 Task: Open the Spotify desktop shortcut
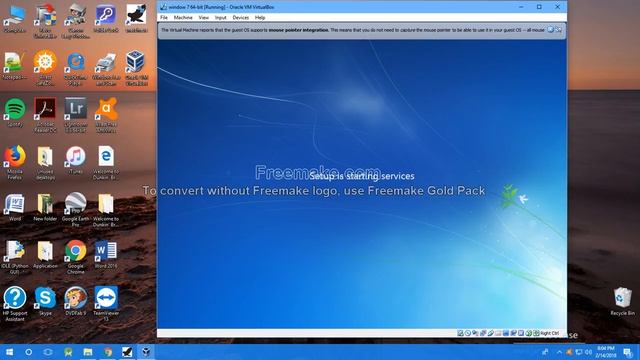[x=15, y=113]
